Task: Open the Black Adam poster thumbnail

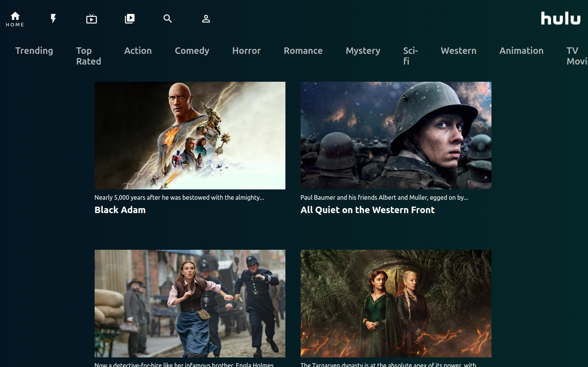Action: [x=190, y=136]
